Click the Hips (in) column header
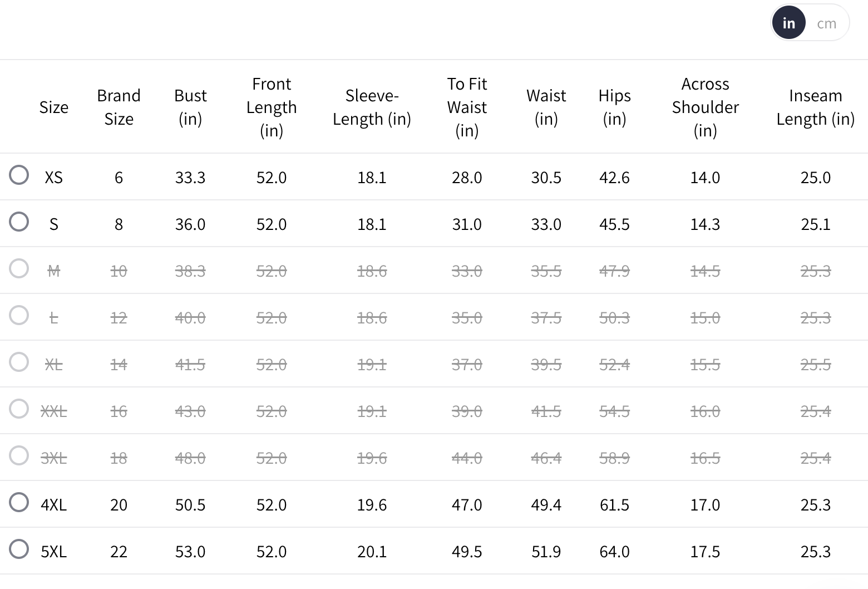This screenshot has height=589, width=868. pos(614,107)
